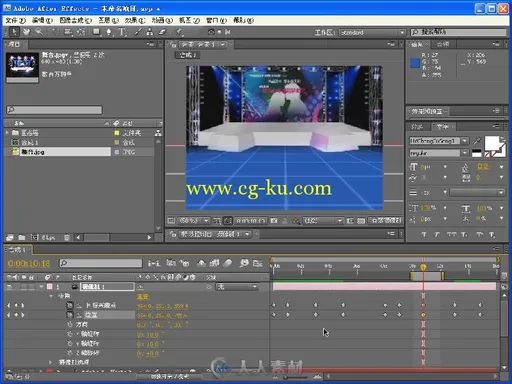The width and height of the screenshot is (512, 384).
Task: Go to next keyframe on position row
Action: (x=23, y=315)
